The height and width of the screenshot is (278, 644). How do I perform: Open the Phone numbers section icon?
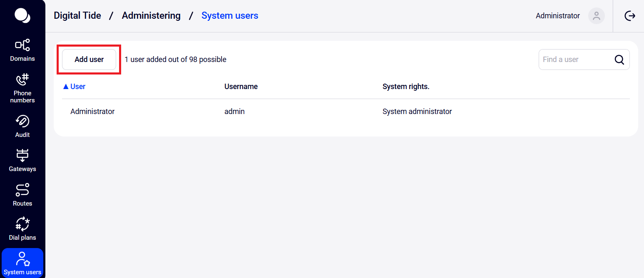tap(22, 79)
